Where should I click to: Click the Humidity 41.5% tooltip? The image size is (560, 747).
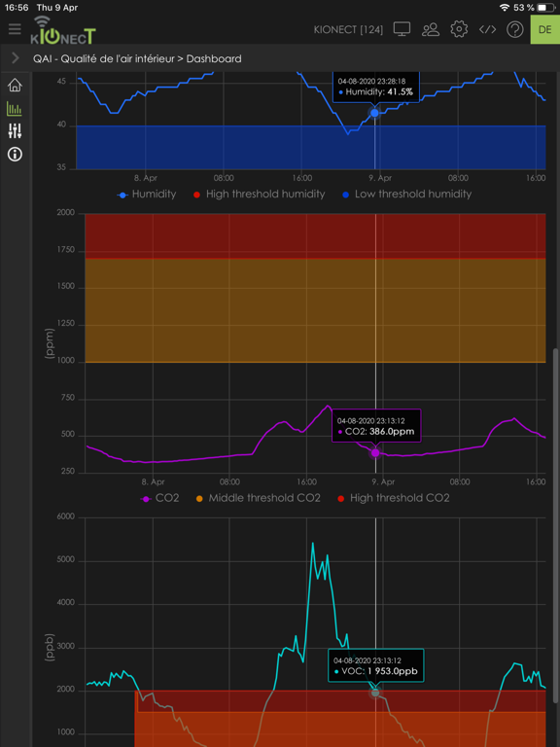pyautogui.click(x=375, y=88)
